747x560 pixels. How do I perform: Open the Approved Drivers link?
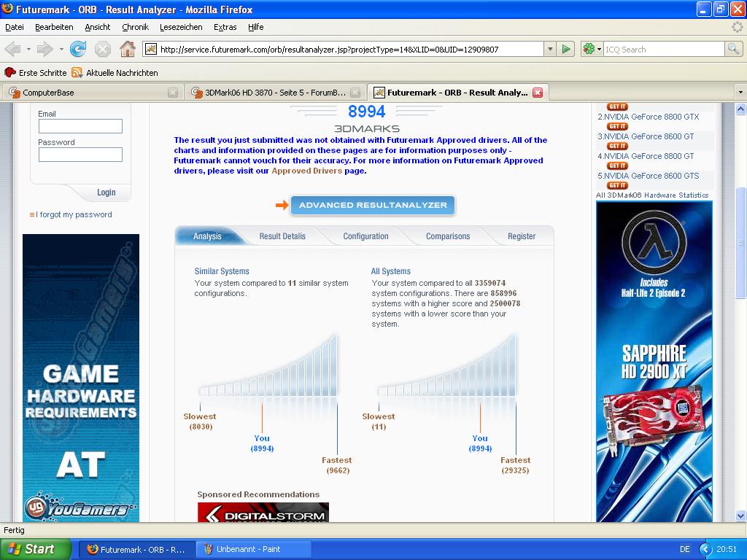point(307,171)
